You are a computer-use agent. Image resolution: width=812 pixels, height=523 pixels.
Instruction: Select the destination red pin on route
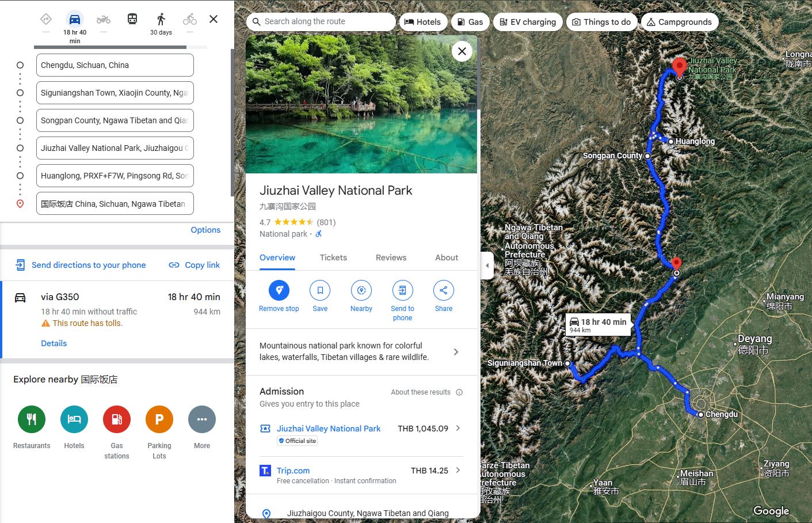(x=677, y=266)
